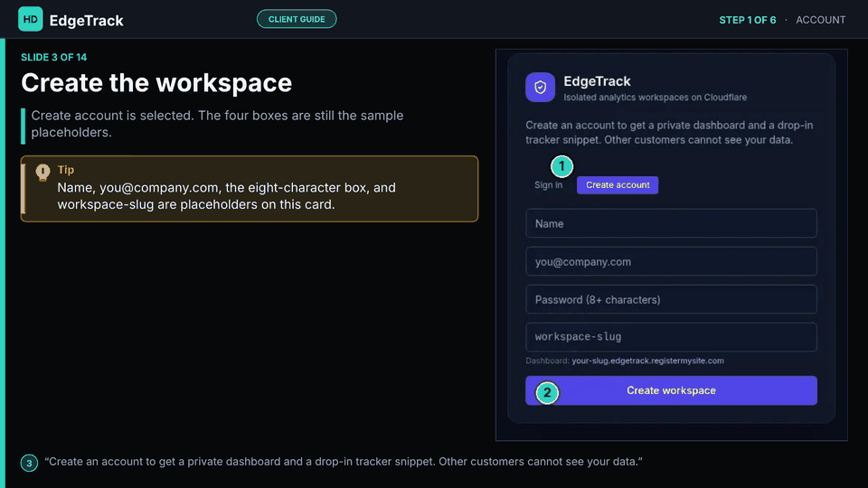Focus the Name input field
Screen dimensions: 868x488
coord(671,223)
